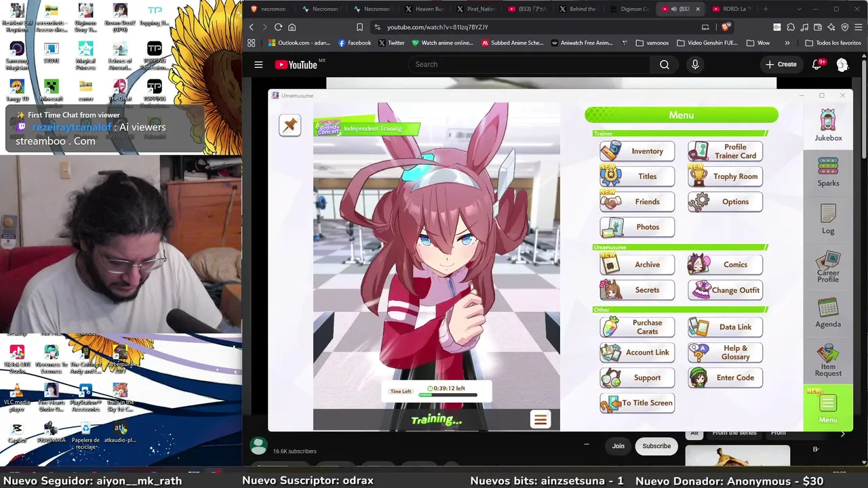Open a new browser tab
Screen dimensions: 868x488
[x=766, y=9]
